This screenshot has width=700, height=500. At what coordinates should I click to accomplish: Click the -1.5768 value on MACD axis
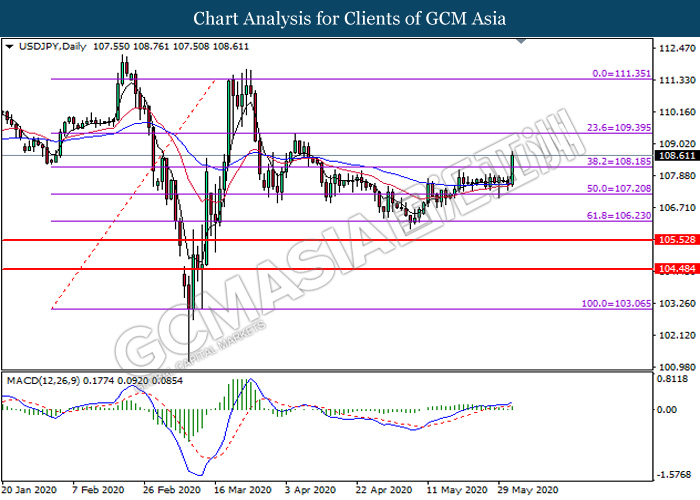click(673, 475)
